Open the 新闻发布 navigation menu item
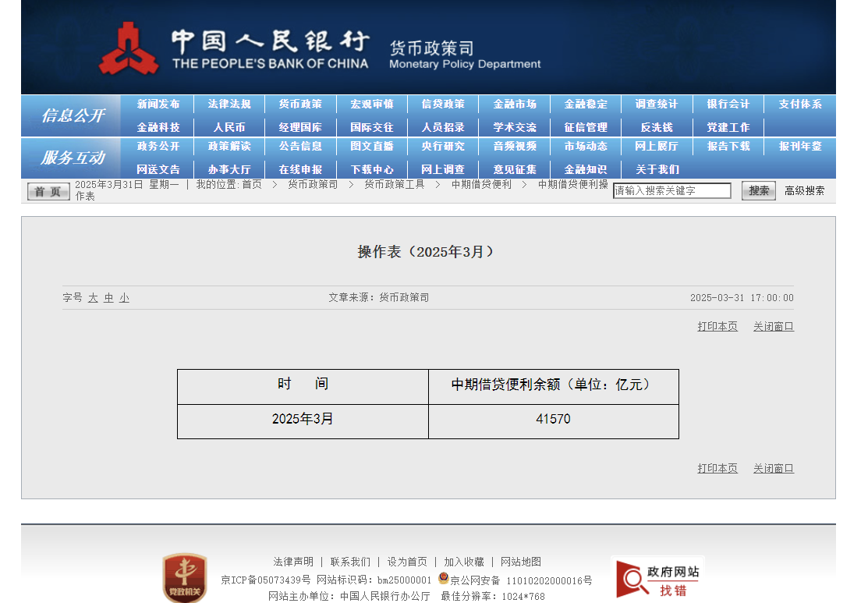The height and width of the screenshot is (603, 868). click(158, 105)
